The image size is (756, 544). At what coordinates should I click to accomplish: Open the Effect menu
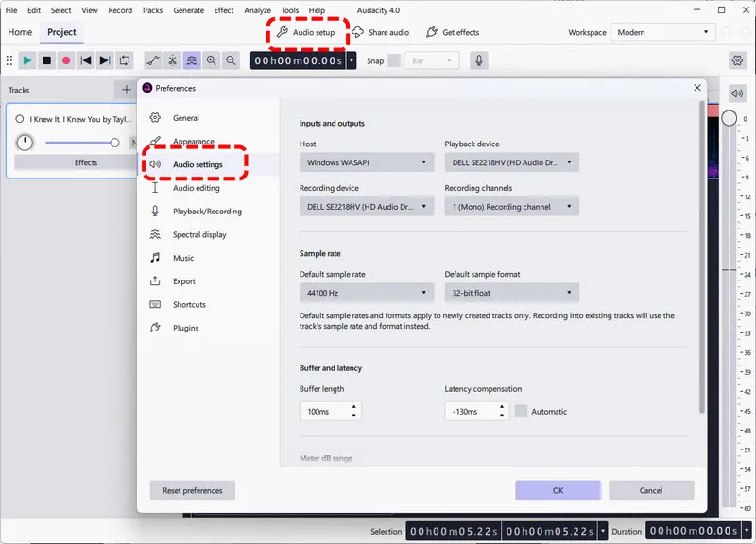(x=224, y=10)
